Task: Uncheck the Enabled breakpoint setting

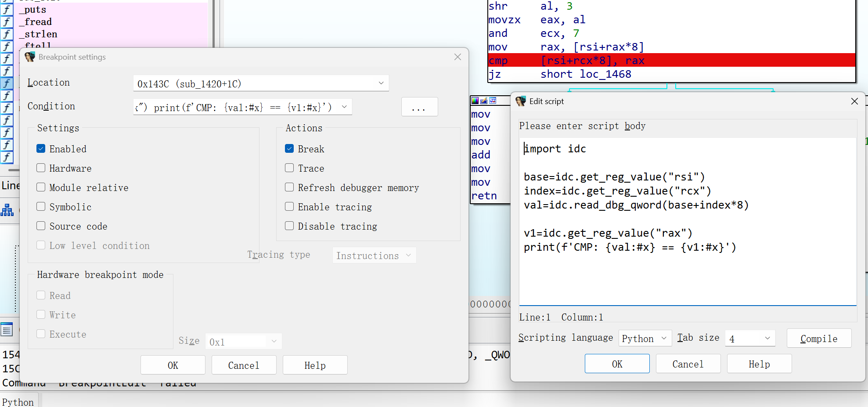Action: pyautogui.click(x=41, y=149)
